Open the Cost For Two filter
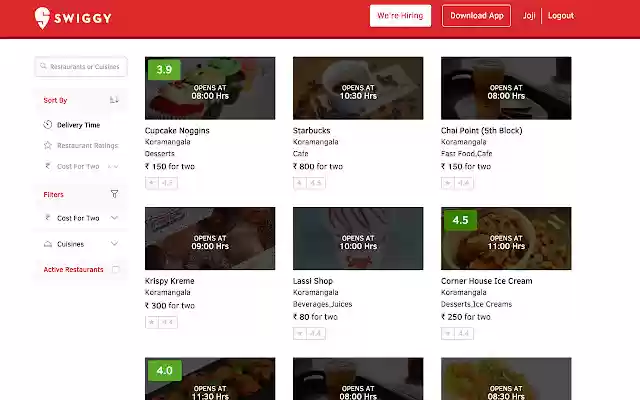This screenshot has width=640, height=400. pos(81,218)
